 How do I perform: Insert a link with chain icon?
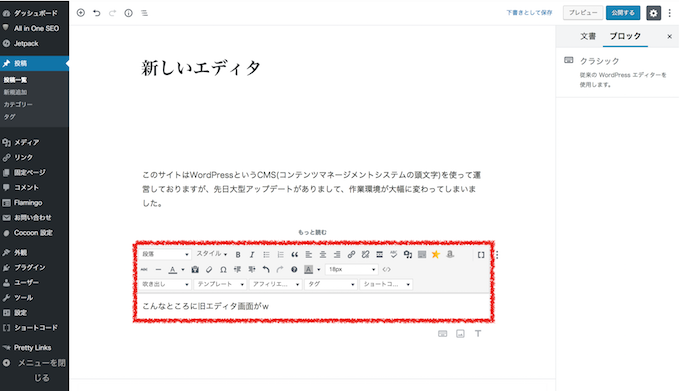click(x=351, y=254)
